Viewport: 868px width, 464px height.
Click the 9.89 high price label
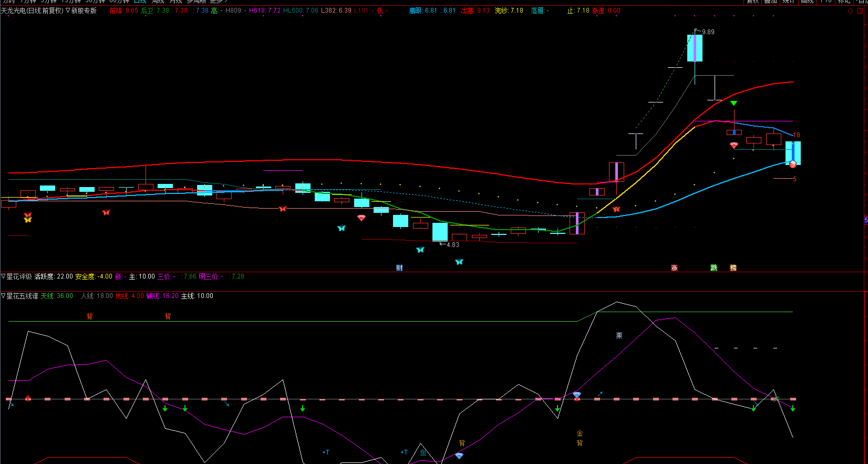coord(708,32)
